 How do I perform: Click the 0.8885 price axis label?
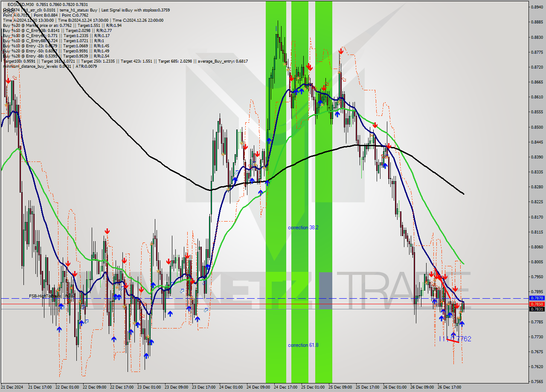tap(537, 22)
